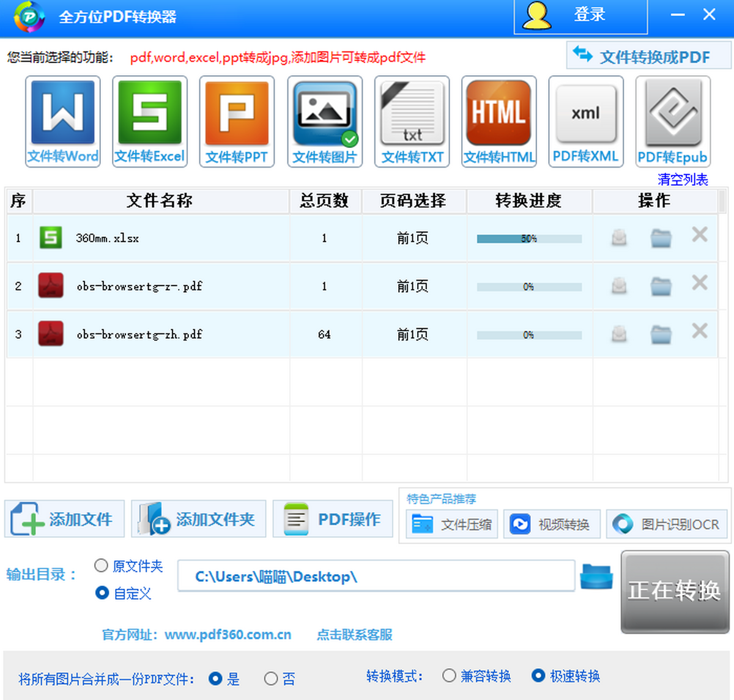
Task: Click the 360mm.xlsx conversion progress bar
Action: coord(529,239)
